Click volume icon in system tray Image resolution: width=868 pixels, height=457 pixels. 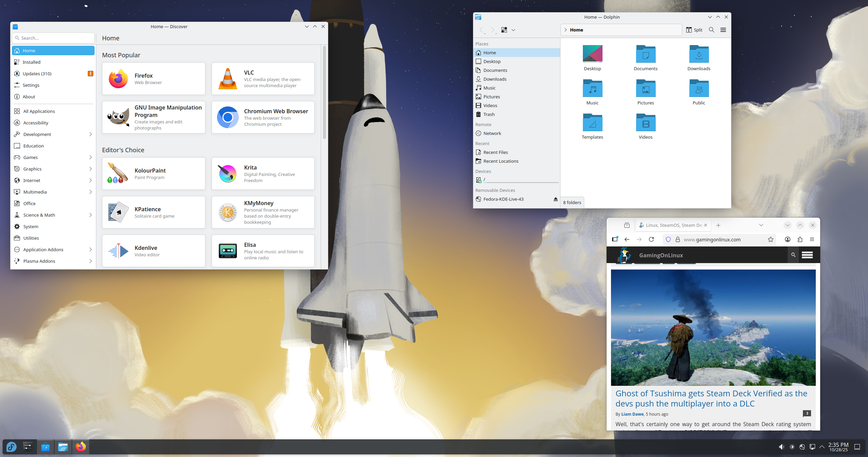point(782,447)
